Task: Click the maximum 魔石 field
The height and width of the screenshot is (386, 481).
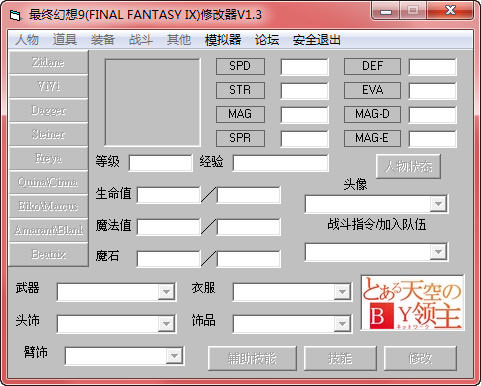Action: (249, 259)
